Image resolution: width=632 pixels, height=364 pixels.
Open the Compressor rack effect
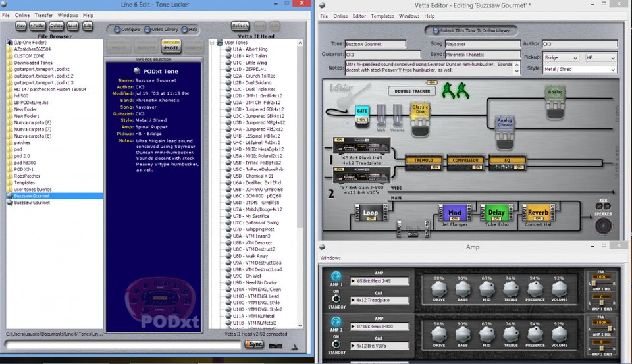465,163
